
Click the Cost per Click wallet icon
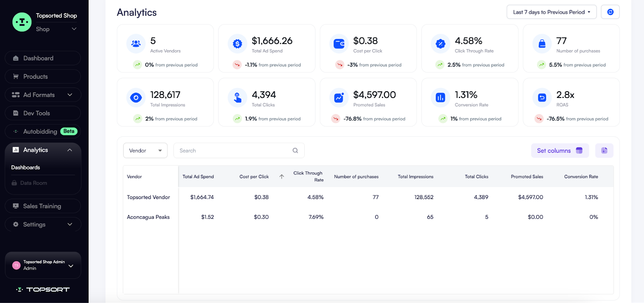pos(339,44)
